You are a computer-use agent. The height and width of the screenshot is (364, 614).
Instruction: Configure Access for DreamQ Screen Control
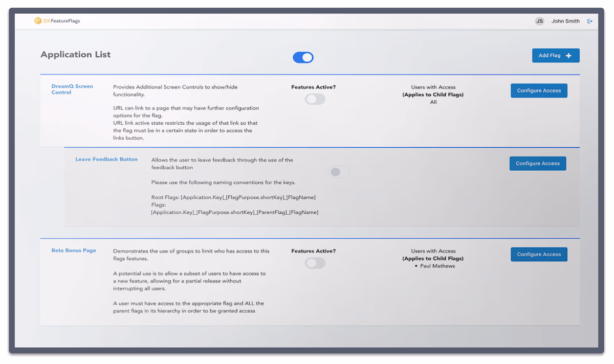(x=539, y=90)
